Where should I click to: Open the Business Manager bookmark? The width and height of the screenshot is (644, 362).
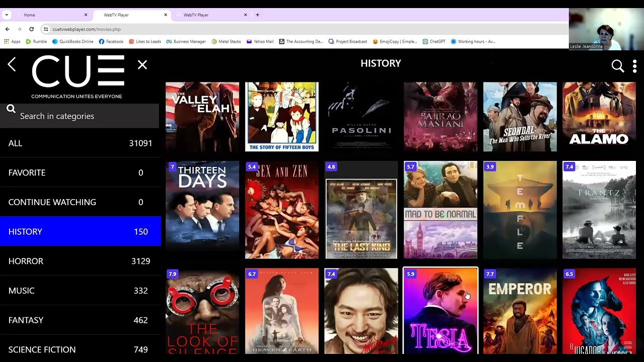(186, 41)
